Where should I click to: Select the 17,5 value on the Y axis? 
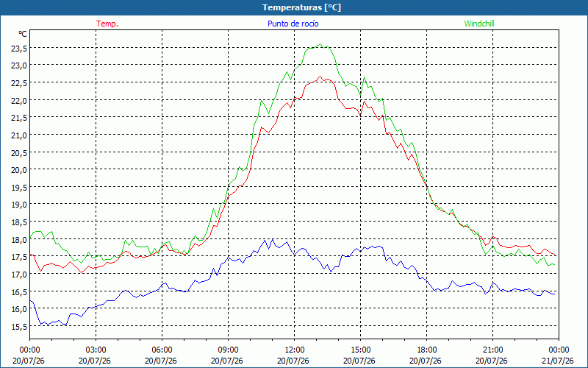[x=19, y=257]
